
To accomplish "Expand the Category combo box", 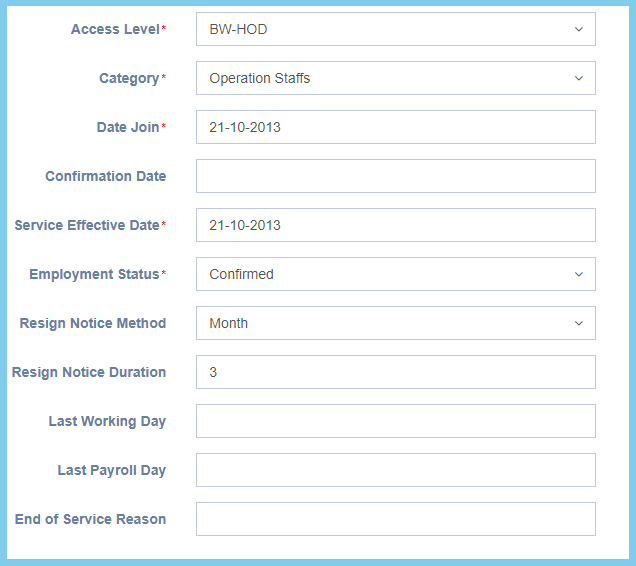I will (395, 78).
